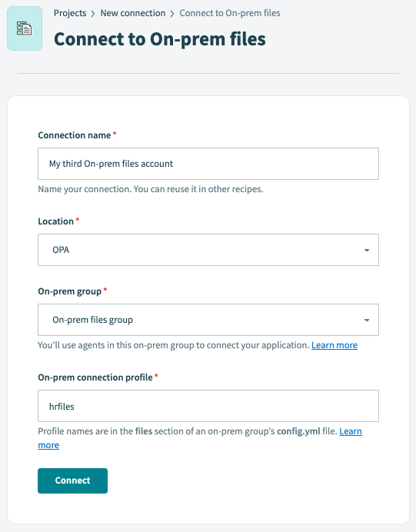Select the Connect to On-prem files breadcrumb

point(230,13)
